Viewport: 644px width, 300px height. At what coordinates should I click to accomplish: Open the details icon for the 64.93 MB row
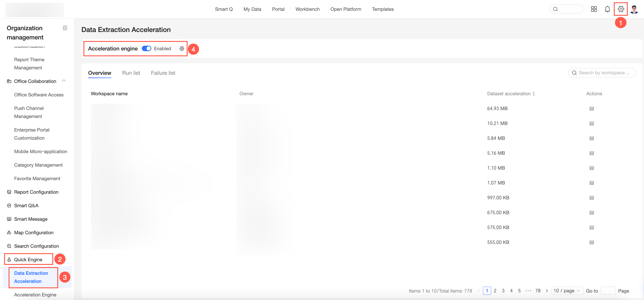(x=591, y=109)
